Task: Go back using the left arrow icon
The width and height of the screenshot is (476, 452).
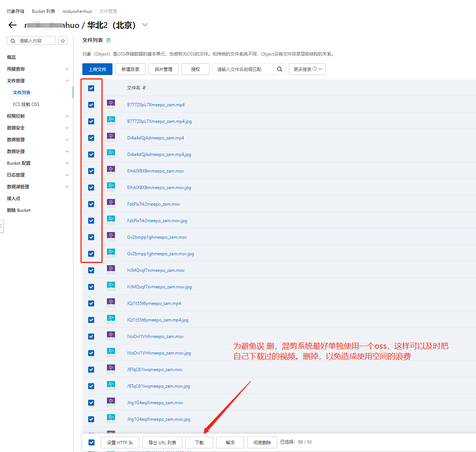Action: click(12, 25)
